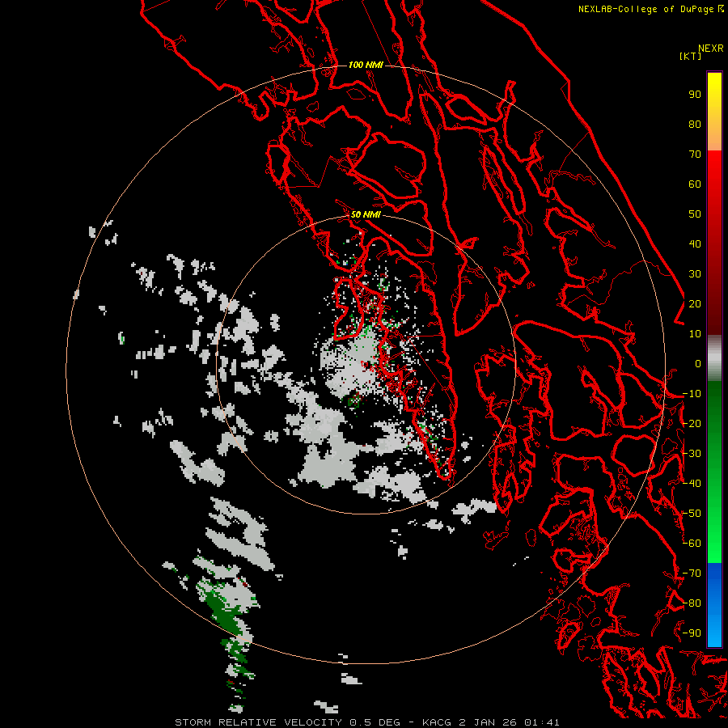Click the 10 knot value on the scale

tap(695, 334)
